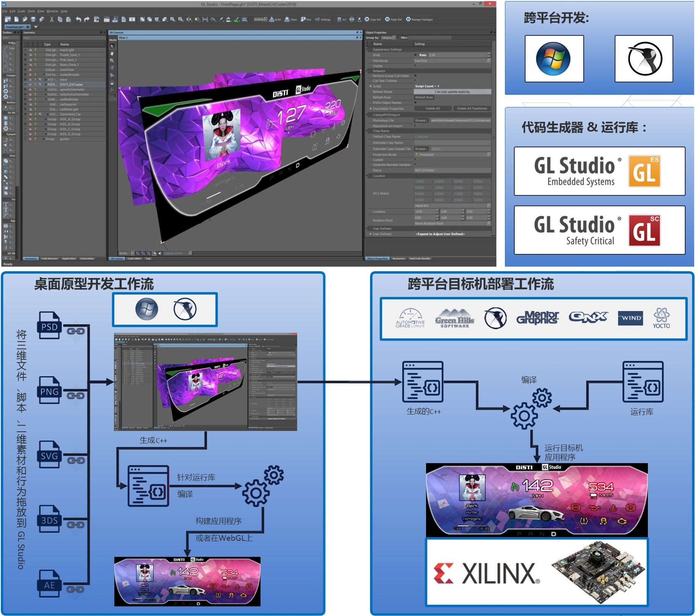Toggle the Blink checkbox
This screenshot has height=616, width=695.
point(416,55)
